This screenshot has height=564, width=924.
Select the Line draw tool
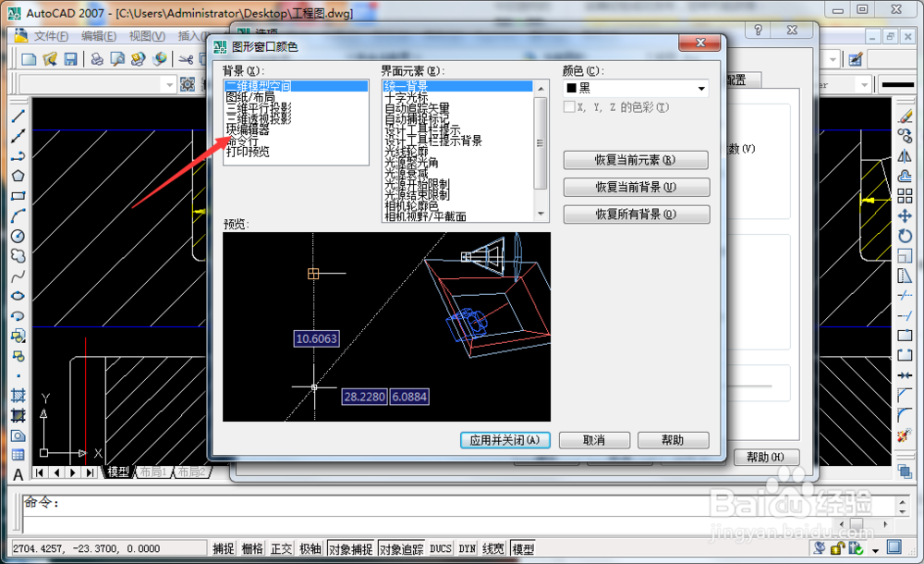pyautogui.click(x=18, y=116)
